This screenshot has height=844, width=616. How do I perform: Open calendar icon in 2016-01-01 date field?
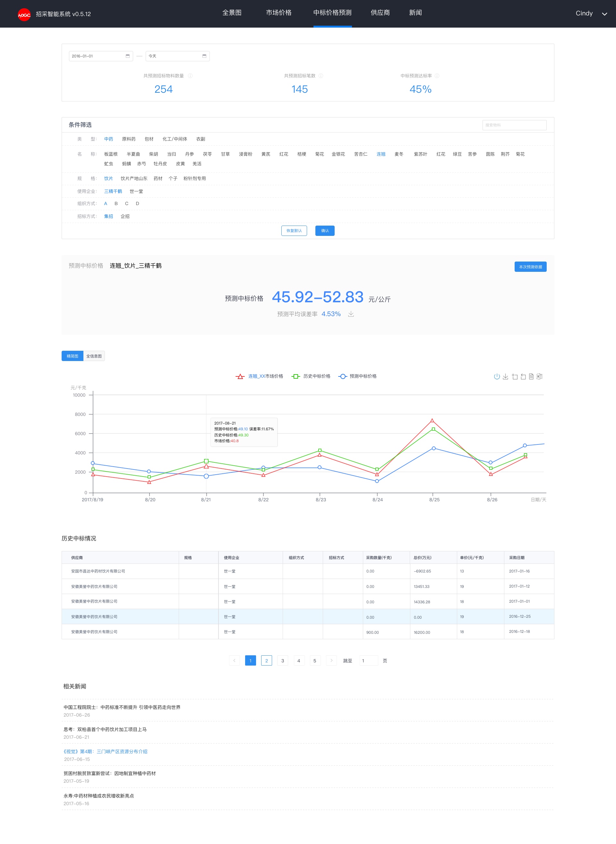click(127, 56)
